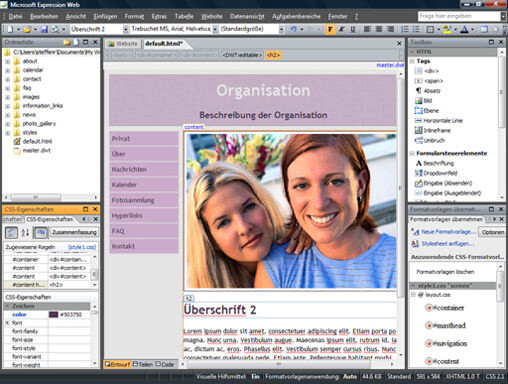Align text left
Image resolution: width=508 pixels, height=384 pixels.
tap(367, 29)
